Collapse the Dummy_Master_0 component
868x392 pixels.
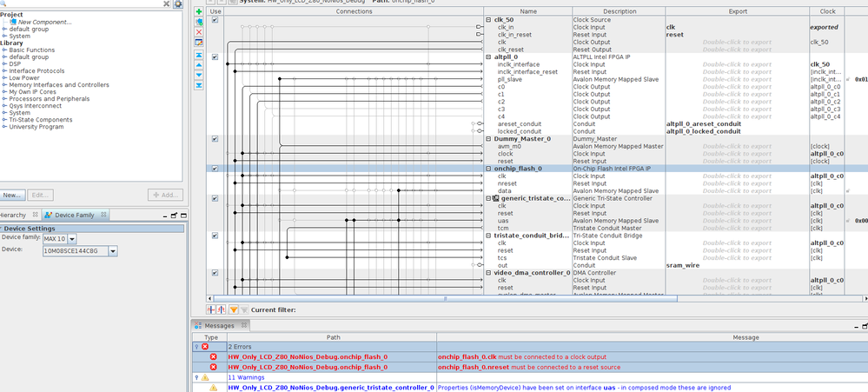[x=488, y=139]
